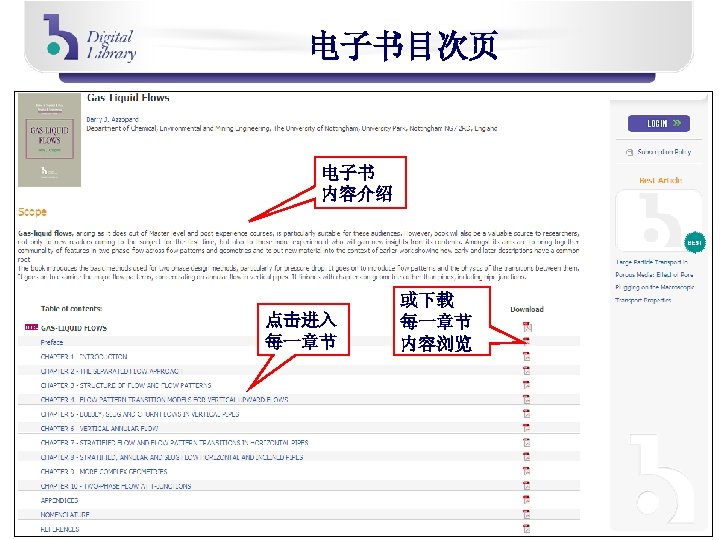
Task: Download PDF of Chapter 9 More Complex Geometries
Action: [527, 471]
